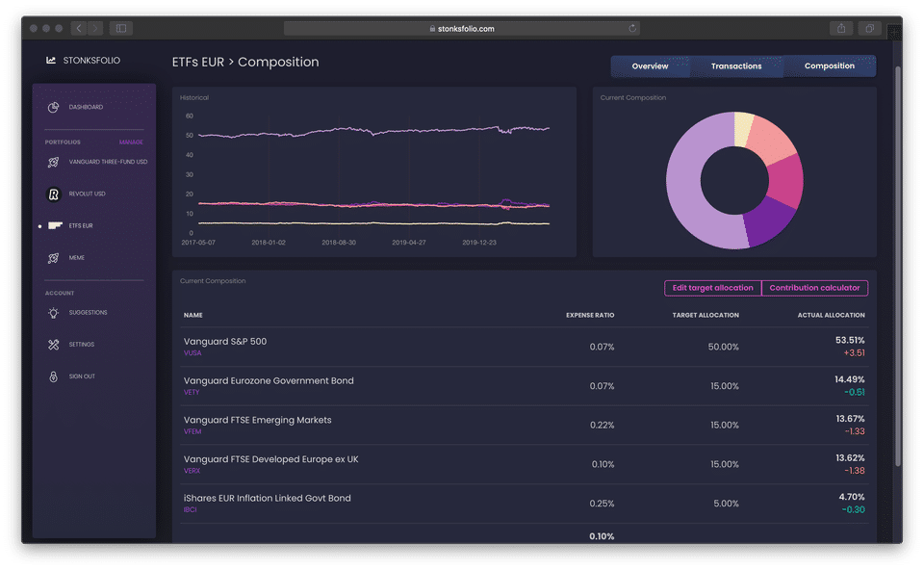The image size is (924, 570).
Task: Click the Meme portfolio rocket icon
Action: click(54, 258)
